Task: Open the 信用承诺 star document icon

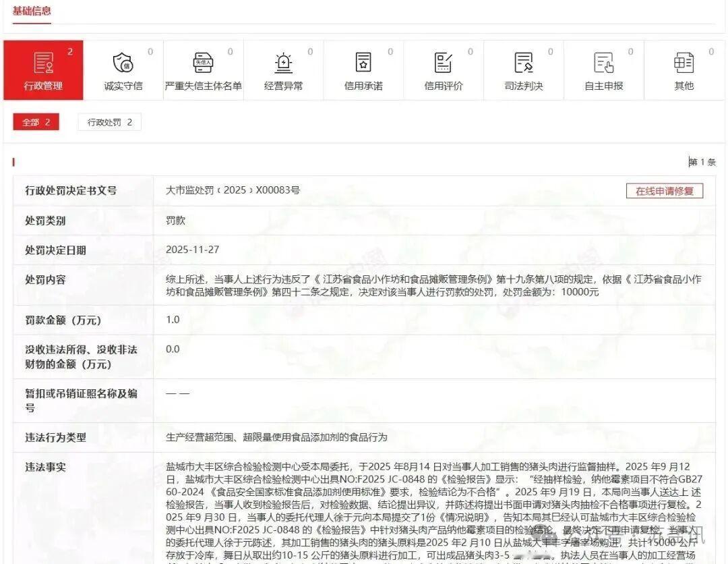Action: coord(364,64)
